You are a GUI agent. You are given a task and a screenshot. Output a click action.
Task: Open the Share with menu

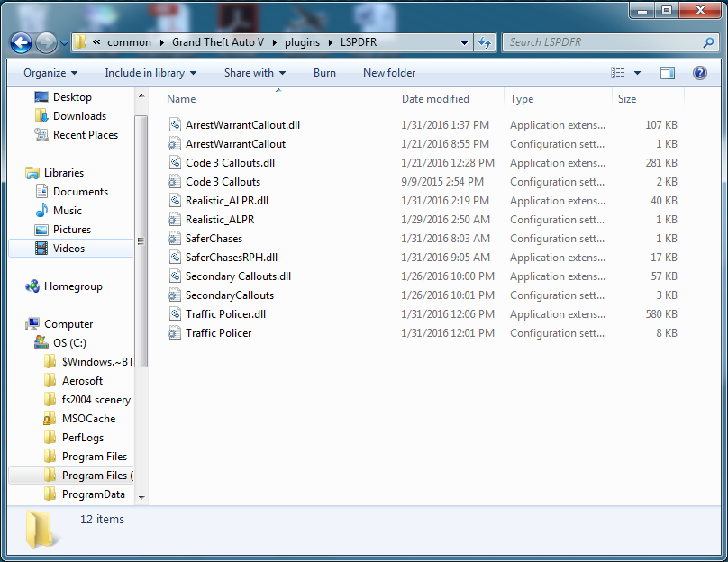pyautogui.click(x=254, y=73)
